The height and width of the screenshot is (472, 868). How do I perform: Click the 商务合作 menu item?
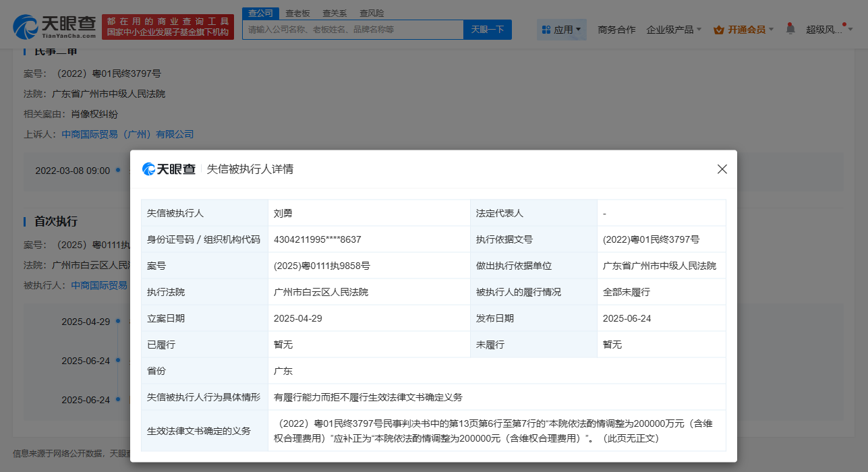(x=616, y=30)
